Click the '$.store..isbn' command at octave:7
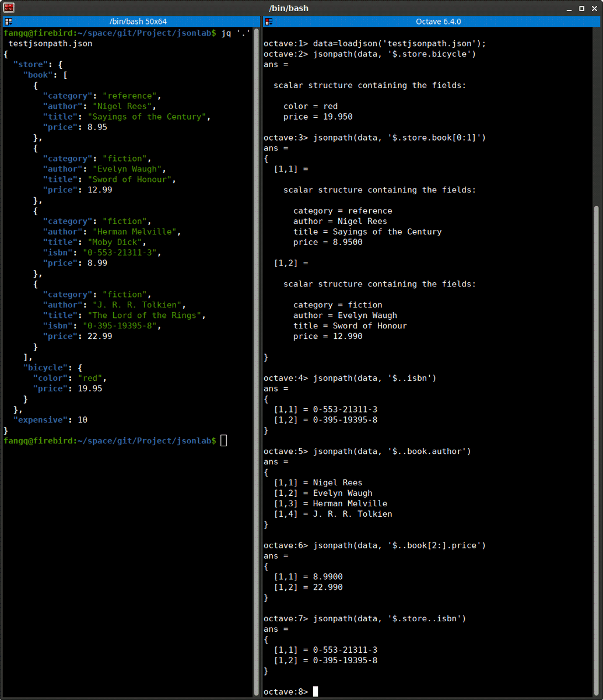 pyautogui.click(x=390, y=619)
